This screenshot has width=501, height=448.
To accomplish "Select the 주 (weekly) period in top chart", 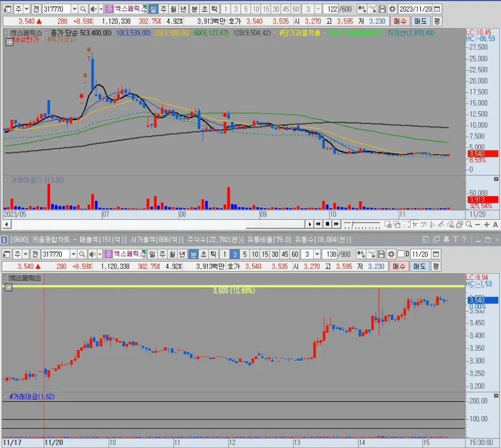I will (x=163, y=9).
